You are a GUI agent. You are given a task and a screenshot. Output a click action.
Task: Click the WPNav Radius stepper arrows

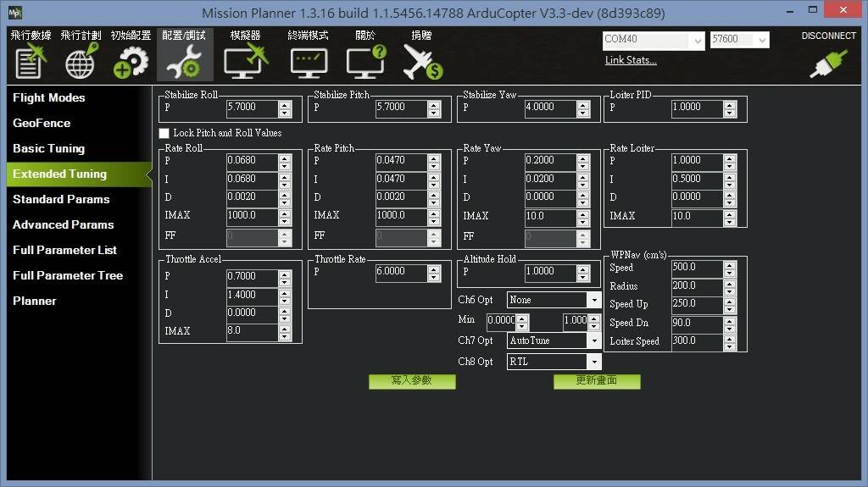point(730,286)
